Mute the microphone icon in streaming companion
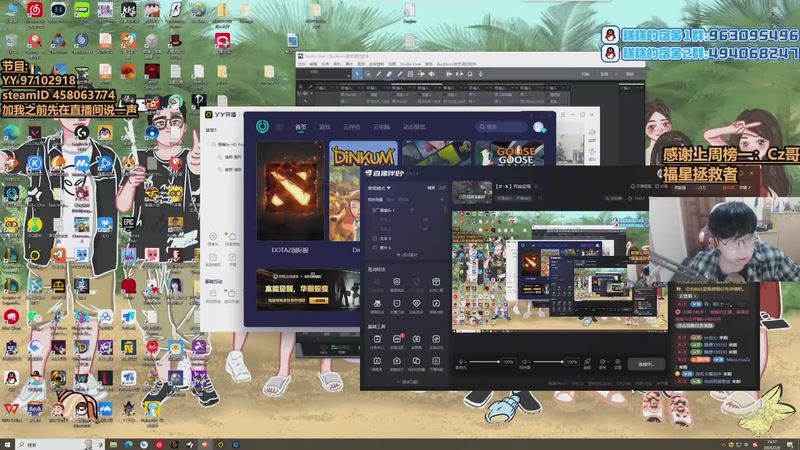 461,362
